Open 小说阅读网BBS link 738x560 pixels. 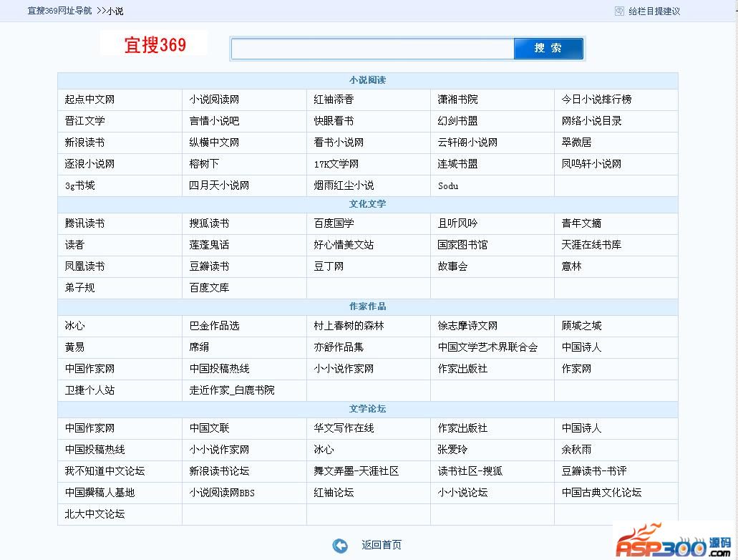coord(222,493)
